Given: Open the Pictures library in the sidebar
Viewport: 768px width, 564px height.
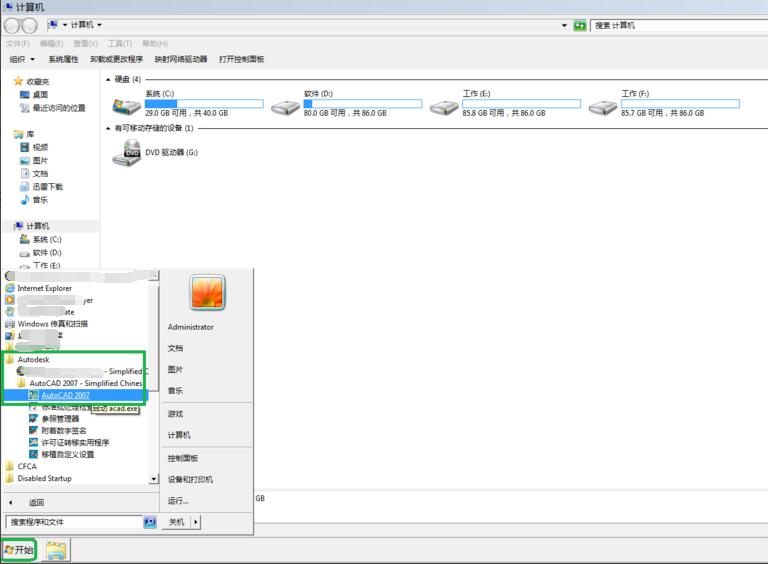Looking at the screenshot, I should [34, 160].
